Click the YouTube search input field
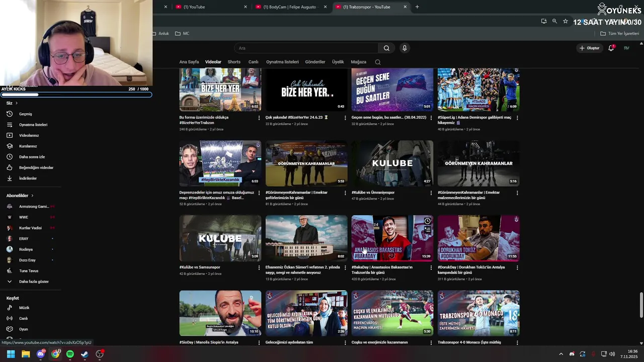Image resolution: width=644 pixels, height=362 pixels. [306, 48]
